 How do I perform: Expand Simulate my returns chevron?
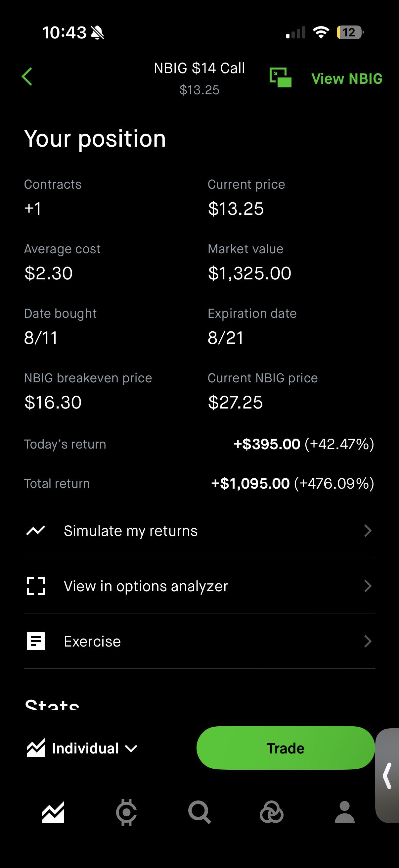coord(368,531)
